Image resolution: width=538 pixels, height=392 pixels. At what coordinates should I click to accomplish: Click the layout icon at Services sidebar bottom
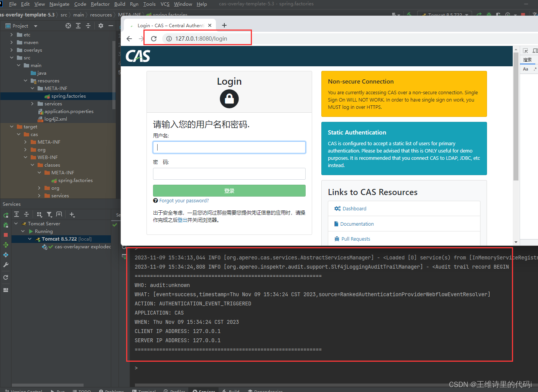click(x=6, y=290)
